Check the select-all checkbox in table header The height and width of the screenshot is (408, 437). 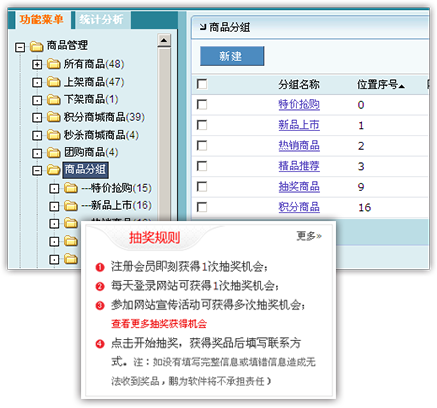pos(202,84)
